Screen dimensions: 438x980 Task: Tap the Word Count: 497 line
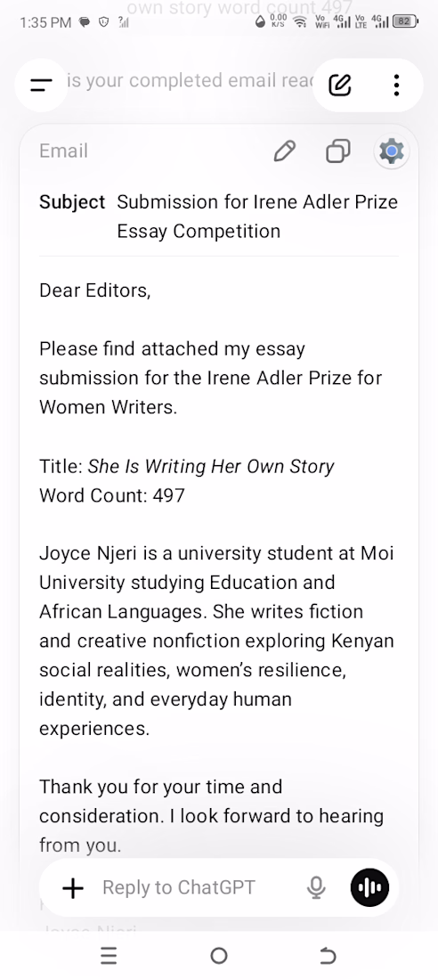click(112, 495)
